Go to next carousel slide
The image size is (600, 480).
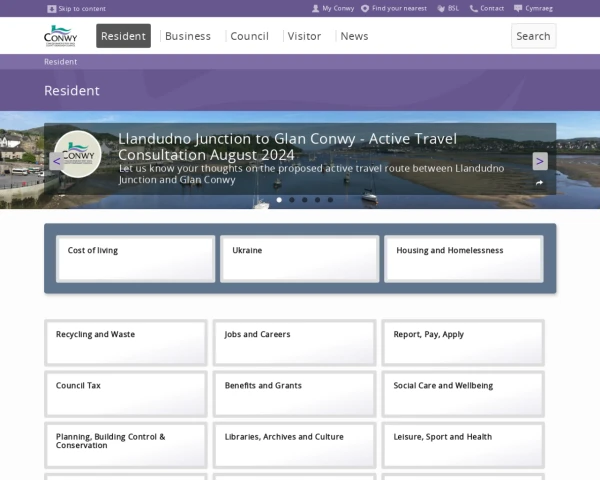(540, 161)
